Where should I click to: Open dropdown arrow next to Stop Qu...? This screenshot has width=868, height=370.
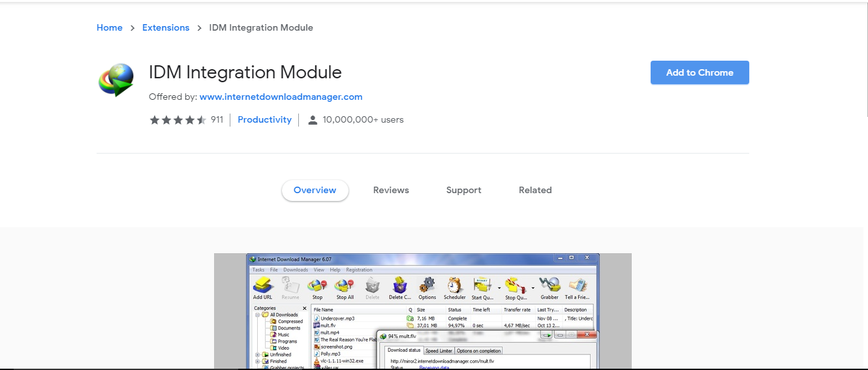point(533,288)
